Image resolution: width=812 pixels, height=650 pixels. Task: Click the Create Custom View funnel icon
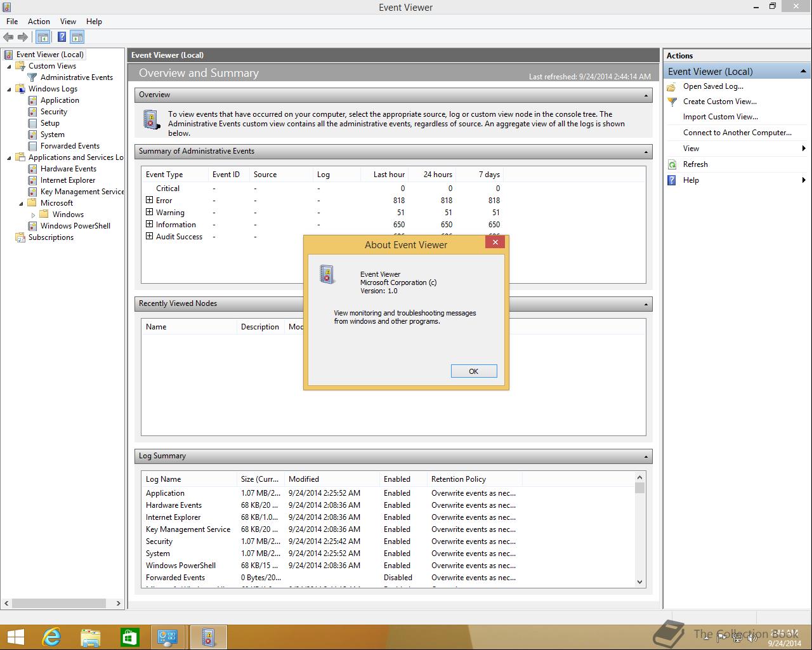coord(672,102)
